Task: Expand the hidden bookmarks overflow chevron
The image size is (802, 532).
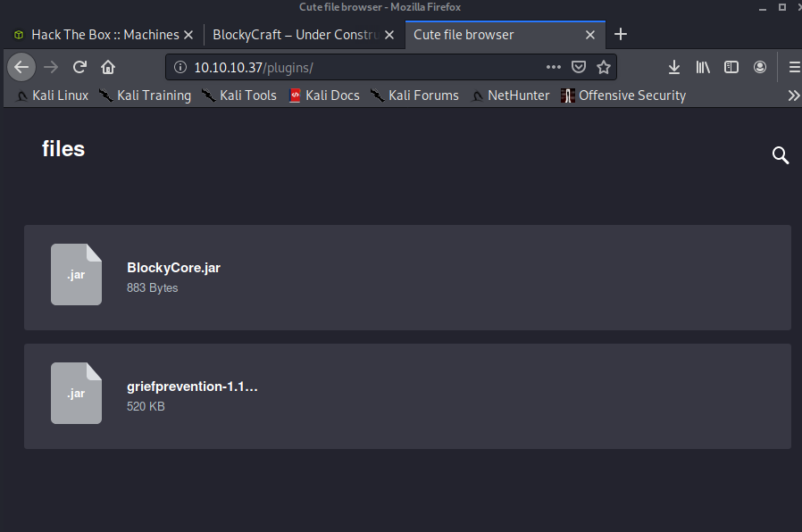Action: click(x=792, y=96)
